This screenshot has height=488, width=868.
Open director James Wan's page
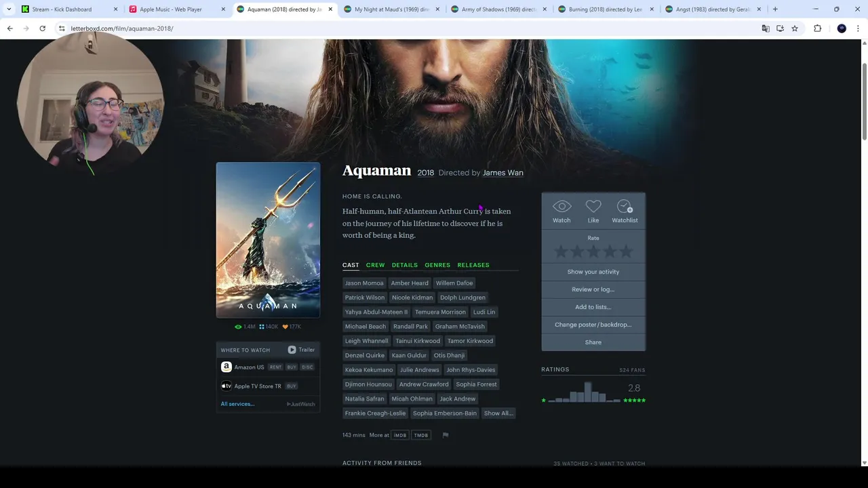coord(502,173)
